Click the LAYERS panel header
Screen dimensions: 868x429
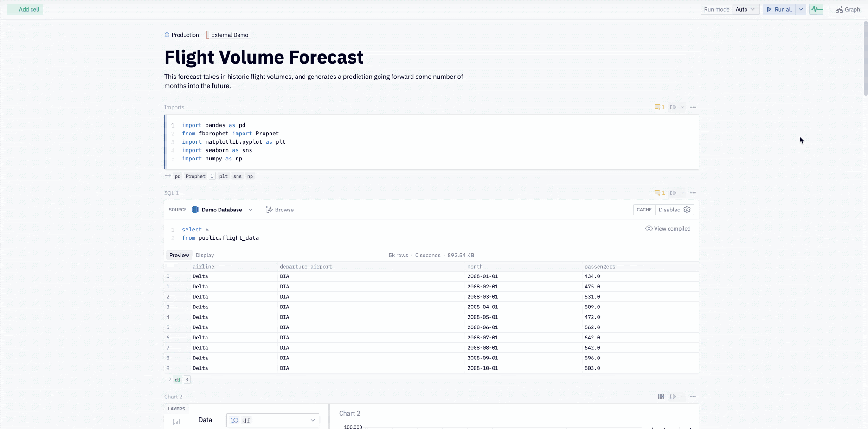tap(176, 409)
